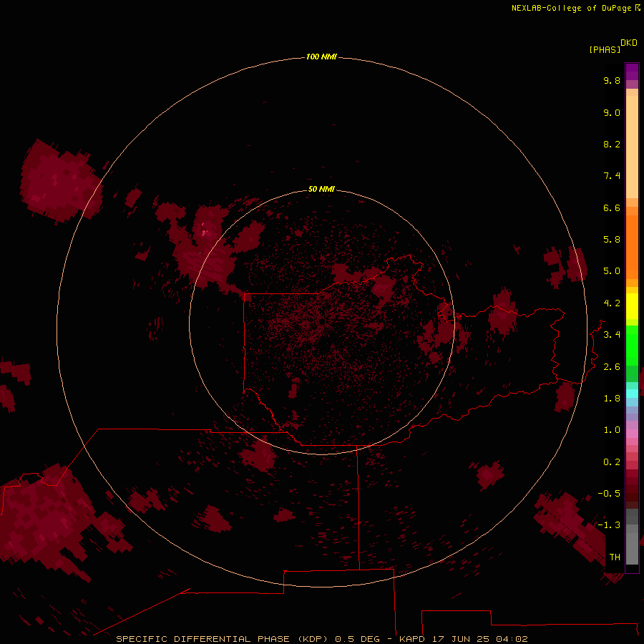This screenshot has width=644, height=644.
Task: Click the 9.8 scale value
Action: click(x=612, y=80)
